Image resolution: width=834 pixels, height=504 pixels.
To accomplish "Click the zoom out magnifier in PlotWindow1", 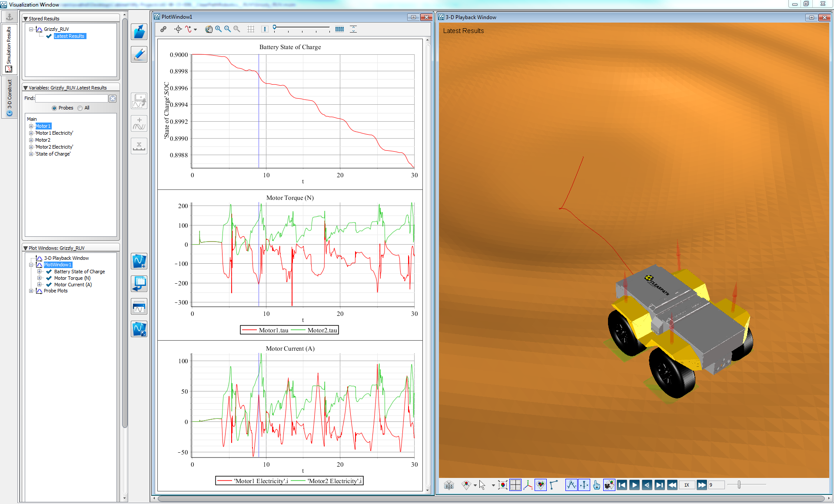I will pyautogui.click(x=227, y=29).
